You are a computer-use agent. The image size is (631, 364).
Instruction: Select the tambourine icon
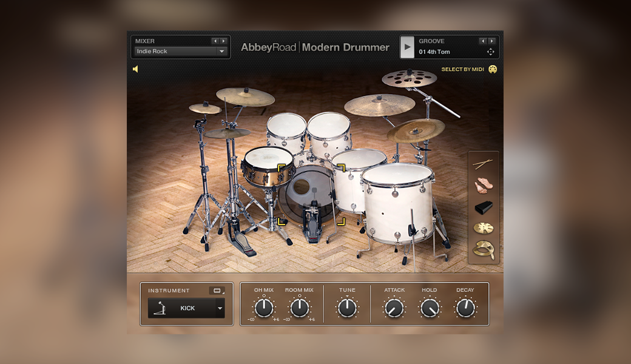484,249
